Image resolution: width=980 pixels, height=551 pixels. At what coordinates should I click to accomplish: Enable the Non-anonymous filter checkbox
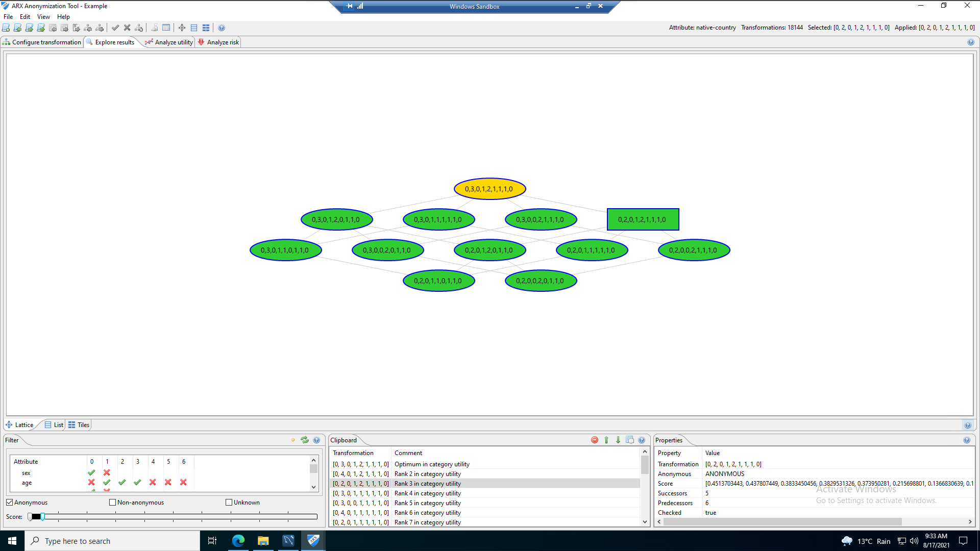[113, 503]
